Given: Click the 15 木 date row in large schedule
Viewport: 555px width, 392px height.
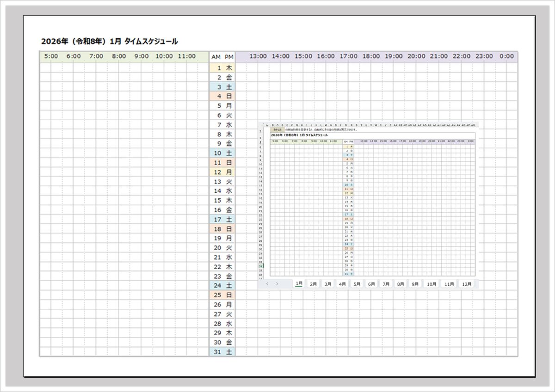Looking at the screenshot, I should [x=222, y=201].
